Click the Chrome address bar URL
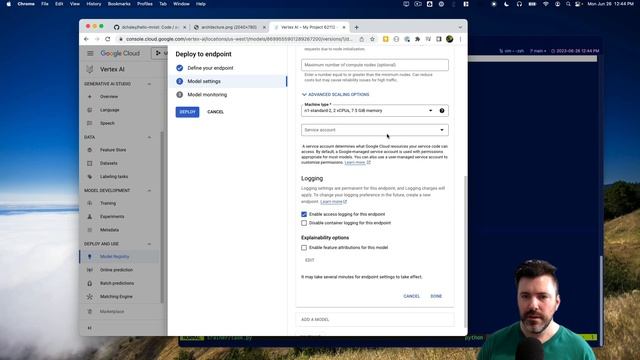 click(239, 39)
